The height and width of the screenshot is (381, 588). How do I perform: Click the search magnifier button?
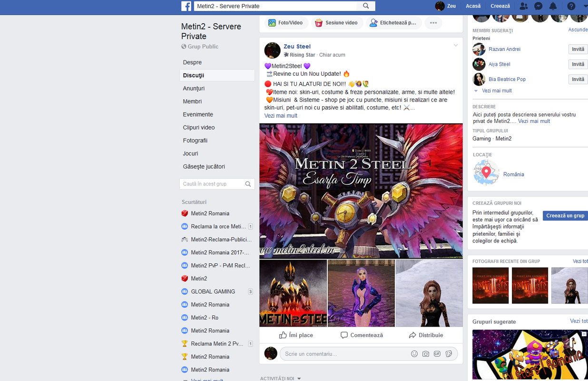coord(366,6)
